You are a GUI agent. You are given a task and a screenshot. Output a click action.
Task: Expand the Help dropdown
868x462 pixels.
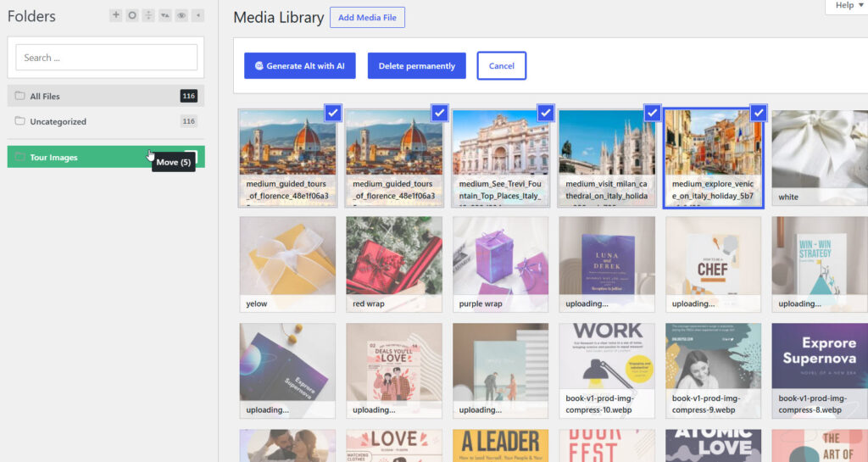[x=849, y=6]
